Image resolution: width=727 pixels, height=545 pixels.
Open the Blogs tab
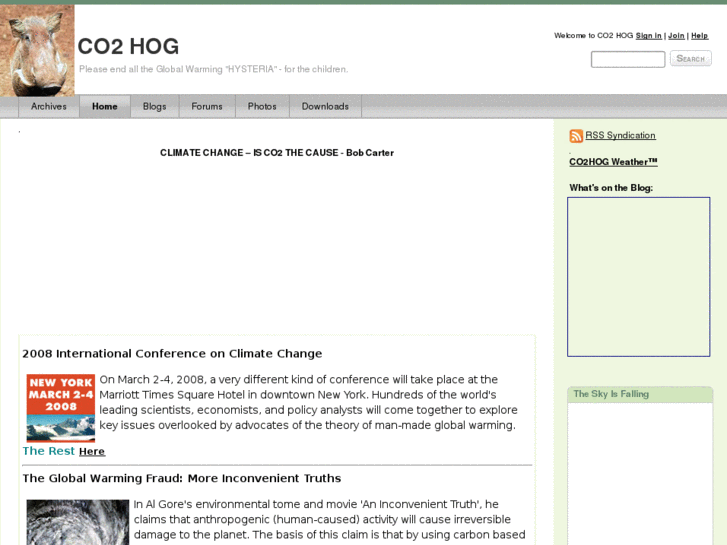[154, 106]
